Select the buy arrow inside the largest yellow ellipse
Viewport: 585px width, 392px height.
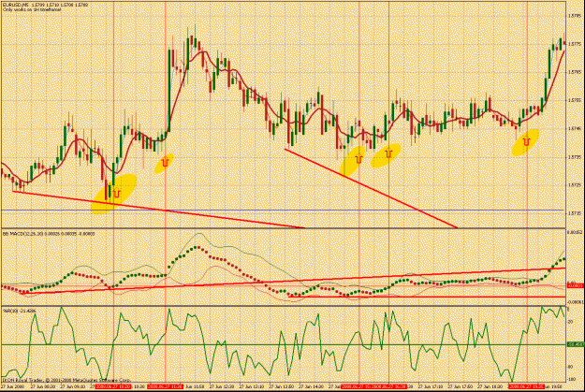pos(117,194)
